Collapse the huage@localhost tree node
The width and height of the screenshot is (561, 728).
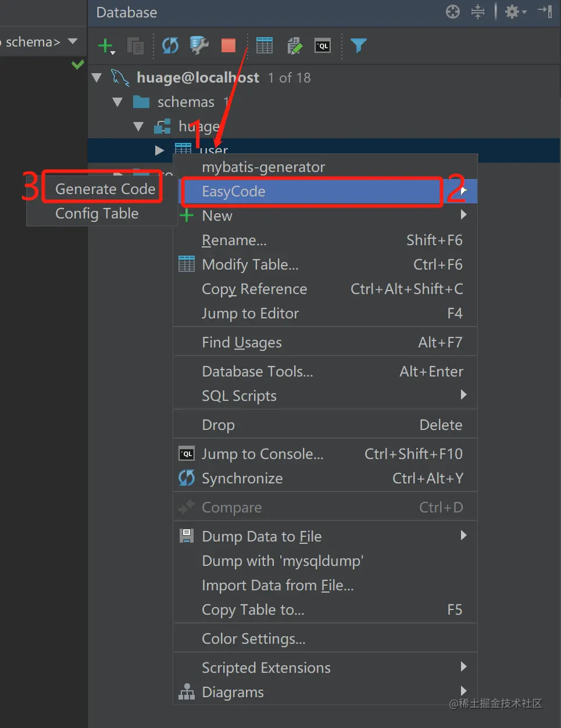[97, 78]
